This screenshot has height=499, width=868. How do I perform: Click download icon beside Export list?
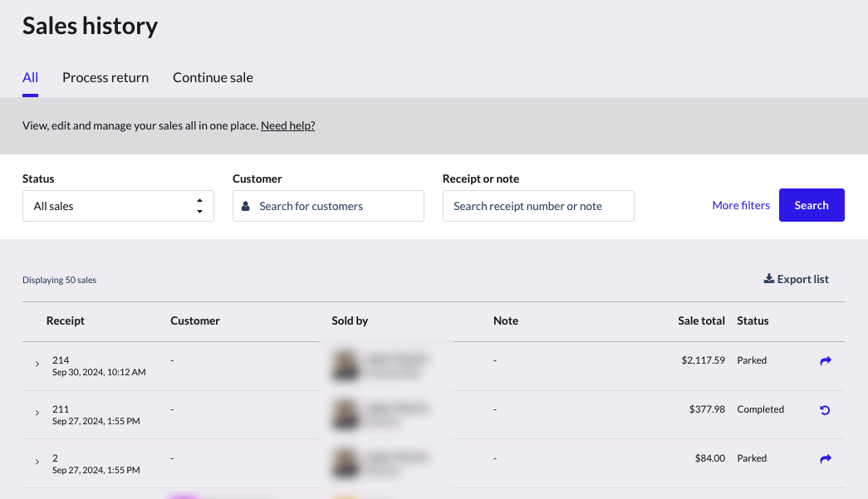[x=768, y=279]
